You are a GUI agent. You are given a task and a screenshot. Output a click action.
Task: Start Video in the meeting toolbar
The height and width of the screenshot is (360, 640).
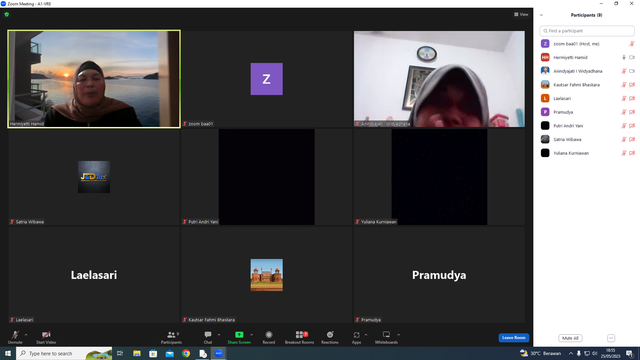coord(46,337)
